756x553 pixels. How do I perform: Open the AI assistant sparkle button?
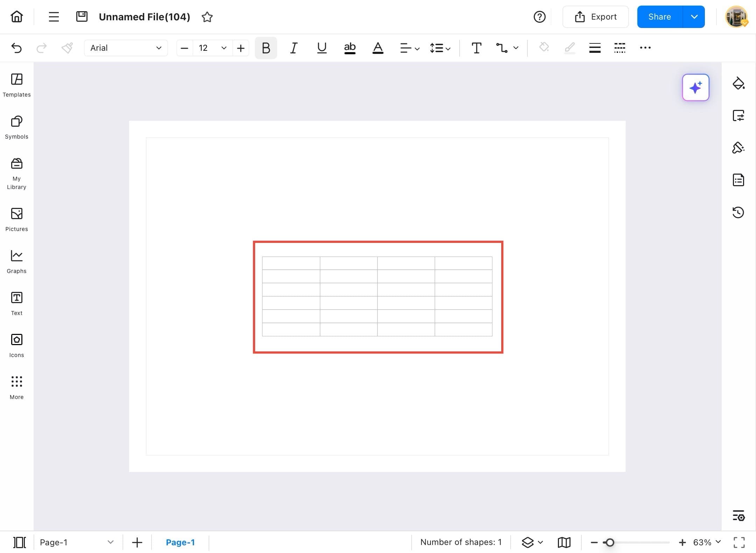[x=695, y=87]
